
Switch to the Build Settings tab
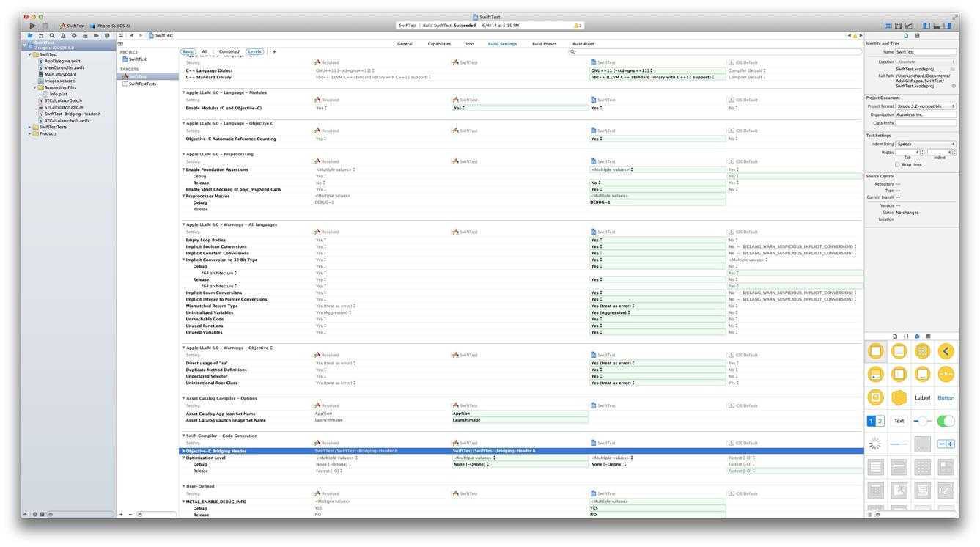(502, 43)
